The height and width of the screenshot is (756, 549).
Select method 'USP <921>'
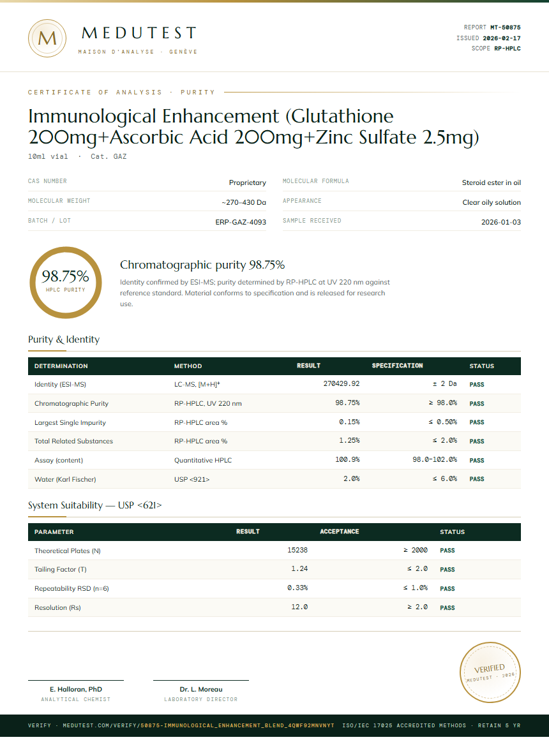coord(192,479)
